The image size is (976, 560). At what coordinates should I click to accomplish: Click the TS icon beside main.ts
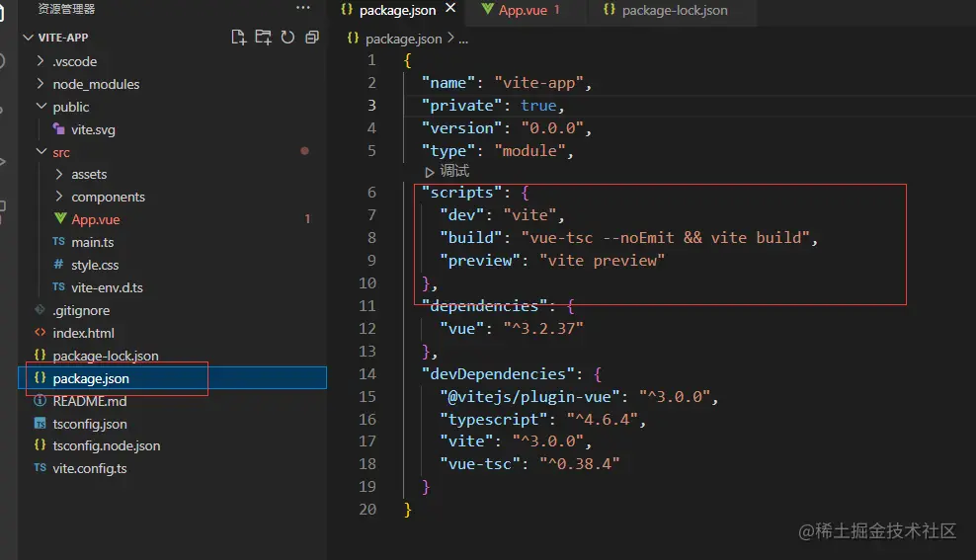(x=58, y=241)
